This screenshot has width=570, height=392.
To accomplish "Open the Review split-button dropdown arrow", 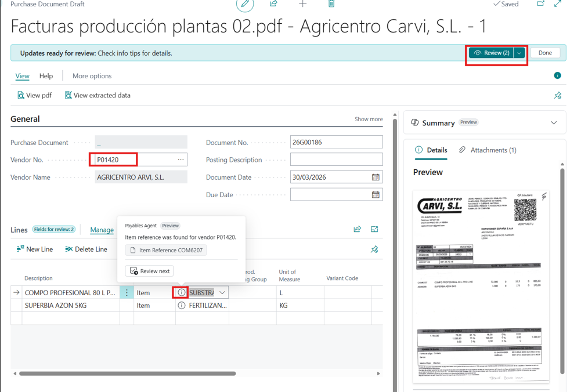I will click(x=519, y=53).
